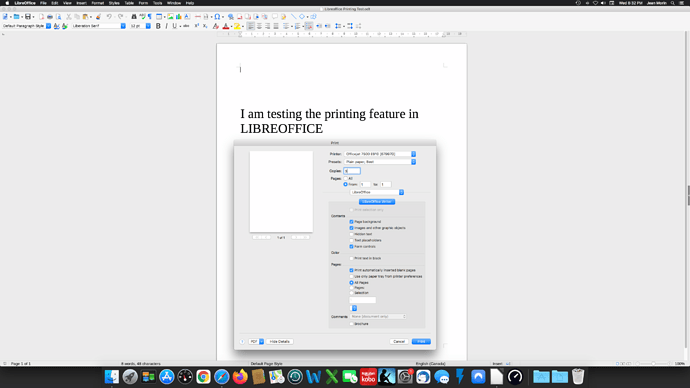
Task: Click the Hide Details button
Action: [279, 341]
